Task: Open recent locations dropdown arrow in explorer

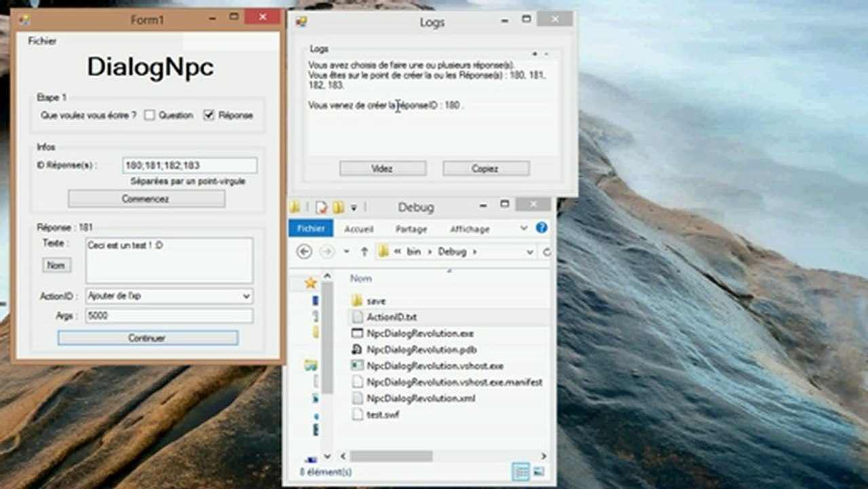Action: [347, 251]
